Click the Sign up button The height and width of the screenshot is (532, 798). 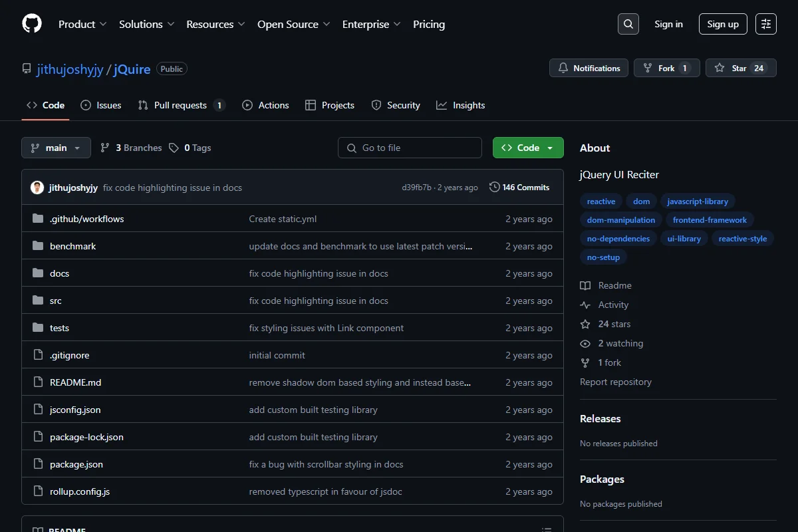tap(723, 24)
